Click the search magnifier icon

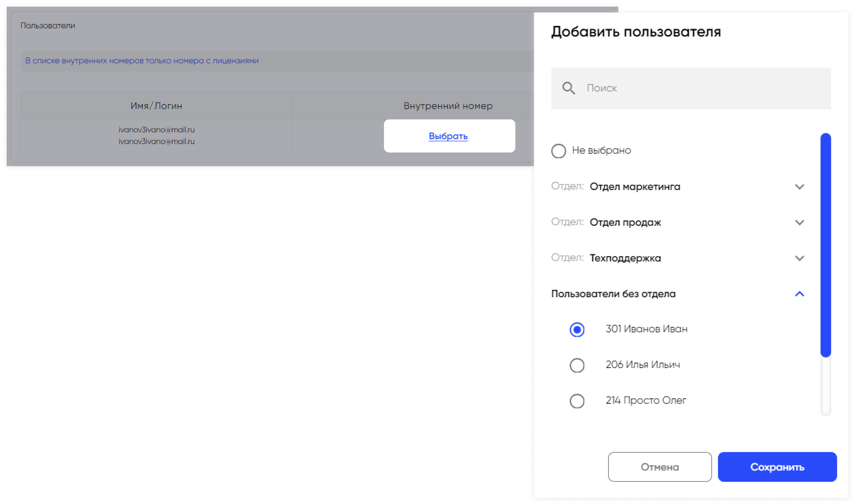568,88
